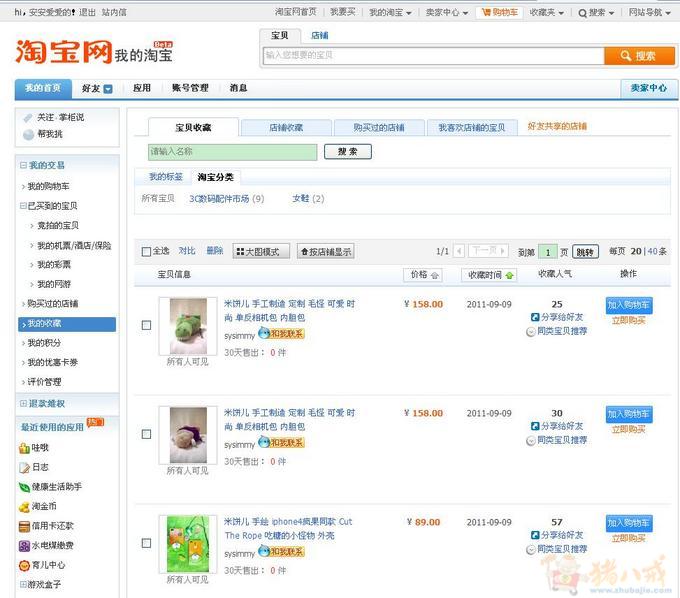Image resolution: width=680 pixels, height=598 pixels.
Task: Switch to 我喜欢店铺的宝贝 tab
Action: pyautogui.click(x=472, y=128)
